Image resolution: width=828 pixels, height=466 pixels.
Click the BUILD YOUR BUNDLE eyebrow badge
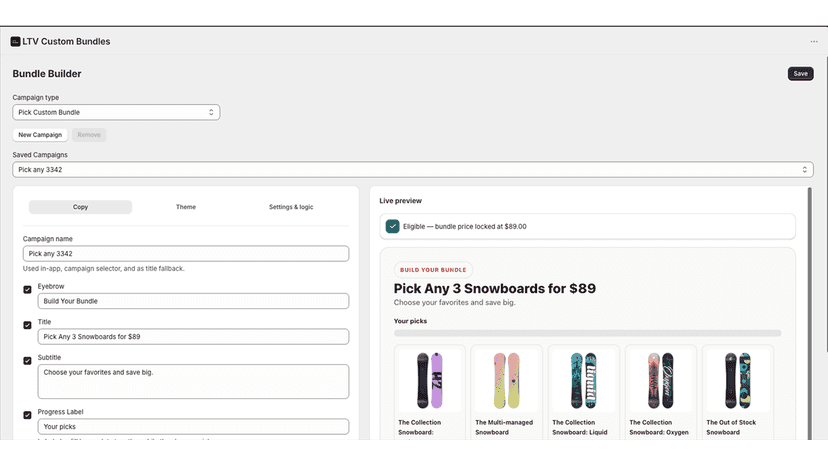(x=433, y=270)
